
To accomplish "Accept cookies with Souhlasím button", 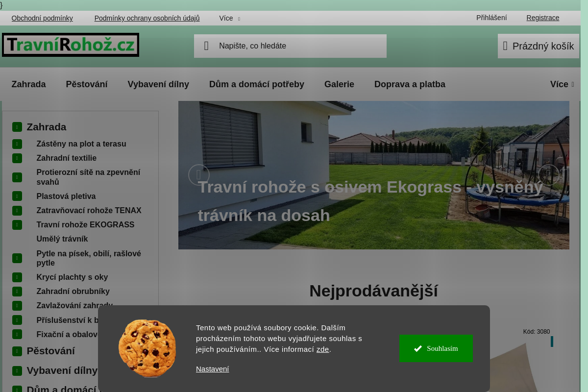I will coord(436,348).
